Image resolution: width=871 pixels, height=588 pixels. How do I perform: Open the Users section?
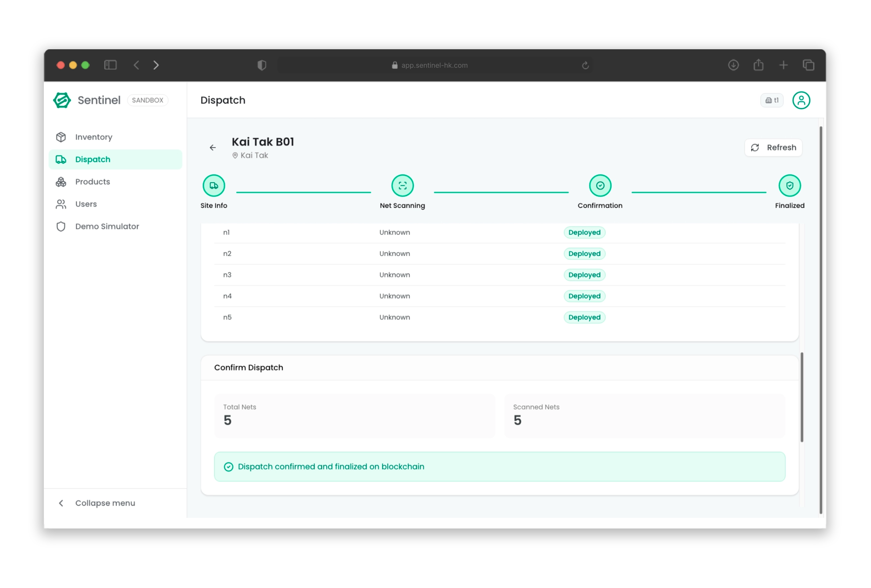(86, 204)
